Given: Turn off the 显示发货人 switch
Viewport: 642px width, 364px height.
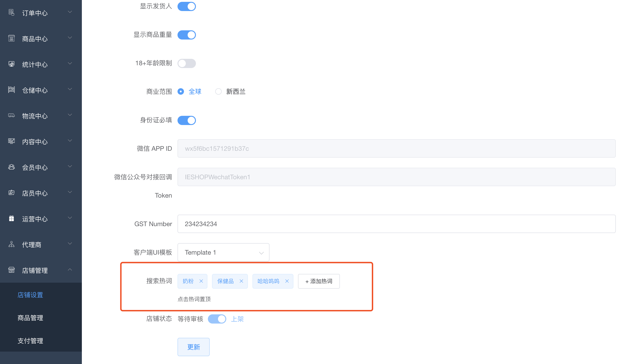Looking at the screenshot, I should click(x=186, y=6).
